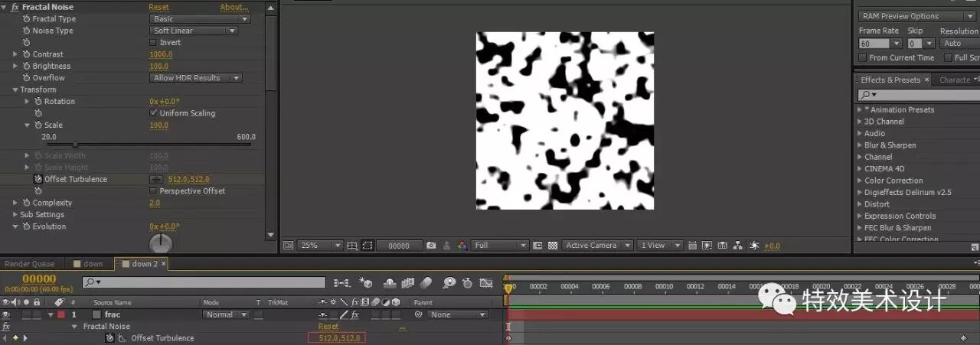
Task: Toggle the Complexity stopwatch
Action: 27,203
